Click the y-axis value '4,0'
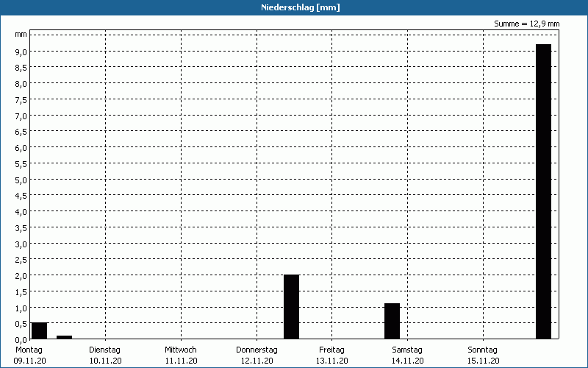 tap(21, 212)
